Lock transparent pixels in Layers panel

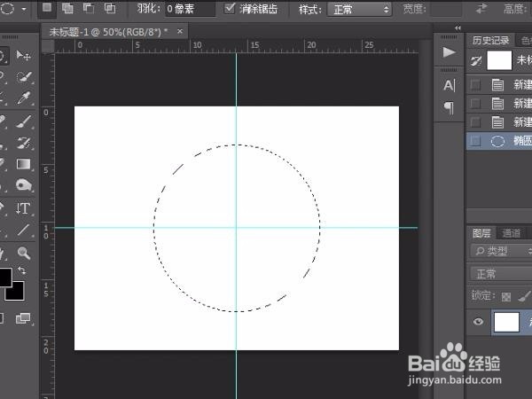[506, 297]
